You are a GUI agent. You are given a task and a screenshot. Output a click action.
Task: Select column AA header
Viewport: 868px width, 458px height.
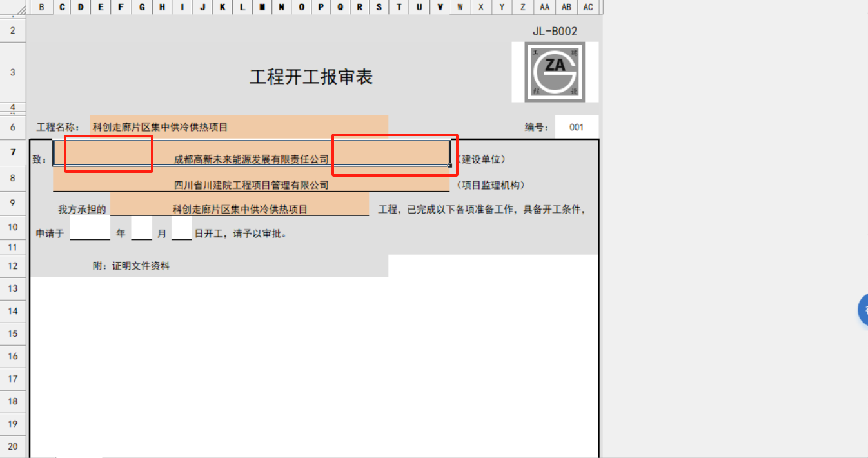545,7
